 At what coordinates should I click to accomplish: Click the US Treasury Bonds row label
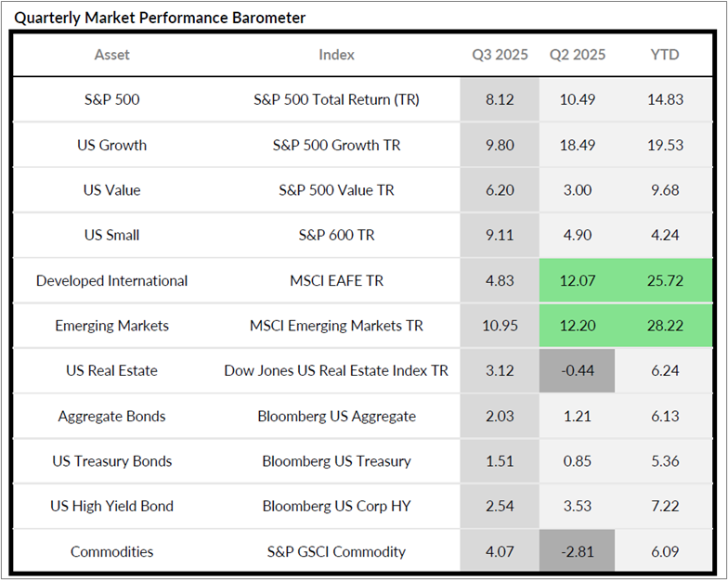tap(112, 461)
